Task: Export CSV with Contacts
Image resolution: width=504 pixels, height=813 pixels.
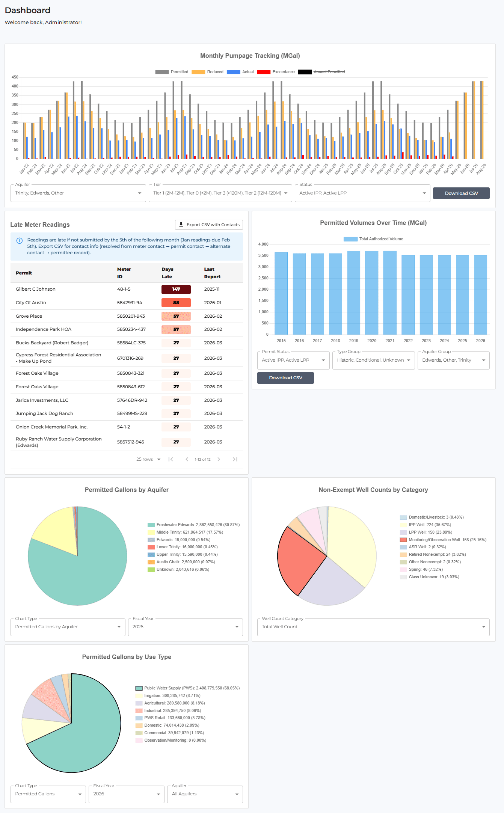Action: coord(209,225)
